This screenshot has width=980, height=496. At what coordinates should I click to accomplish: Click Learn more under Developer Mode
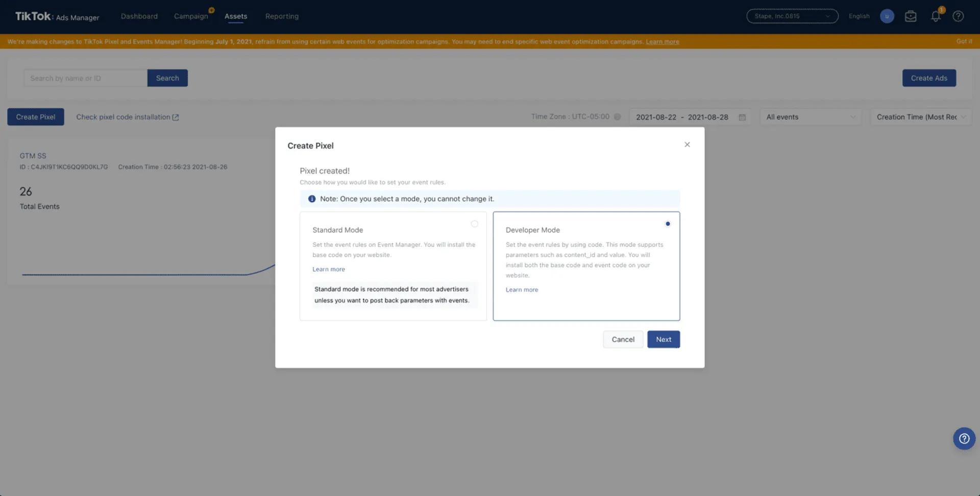522,290
